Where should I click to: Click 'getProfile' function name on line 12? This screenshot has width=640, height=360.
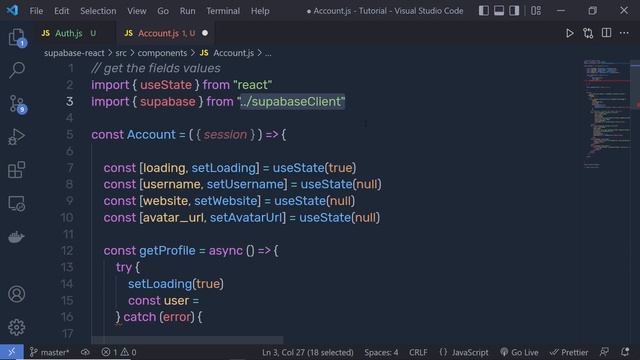(167, 251)
